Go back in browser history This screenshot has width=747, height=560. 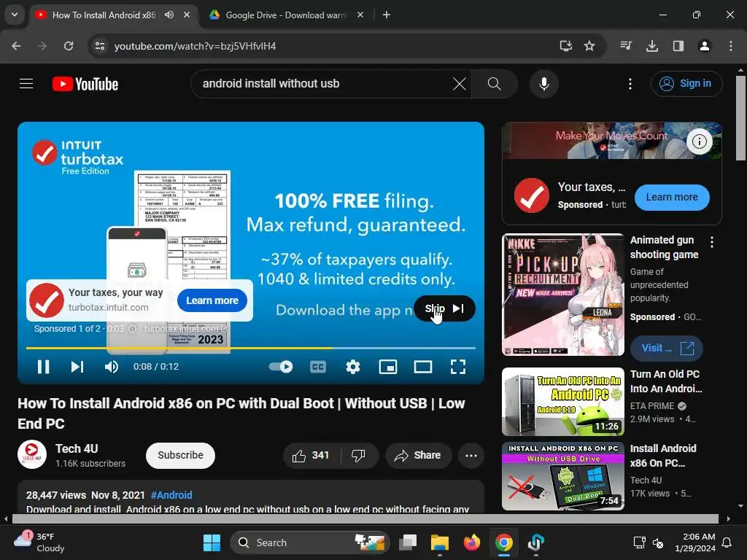click(16, 46)
